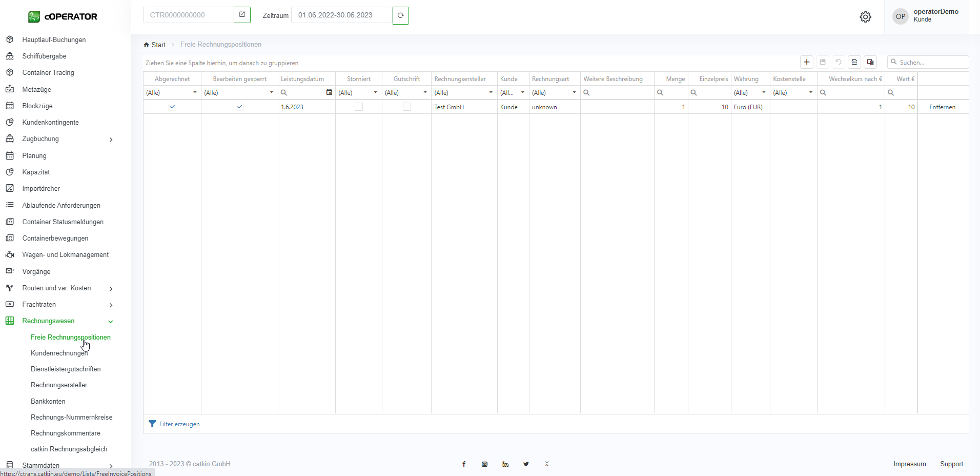Select Container Tracing from sidebar
The image size is (980, 476).
tap(48, 73)
